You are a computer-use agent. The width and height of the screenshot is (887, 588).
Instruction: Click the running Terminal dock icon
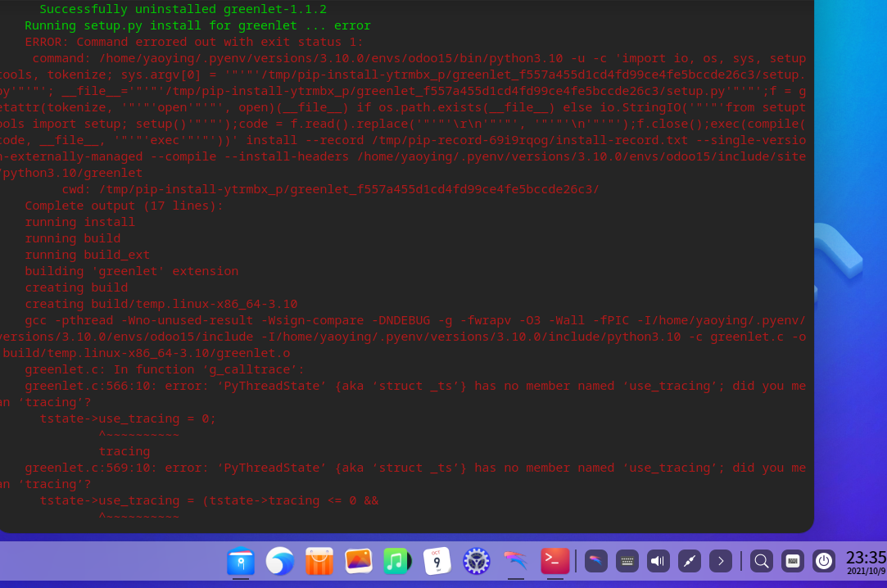tap(554, 561)
